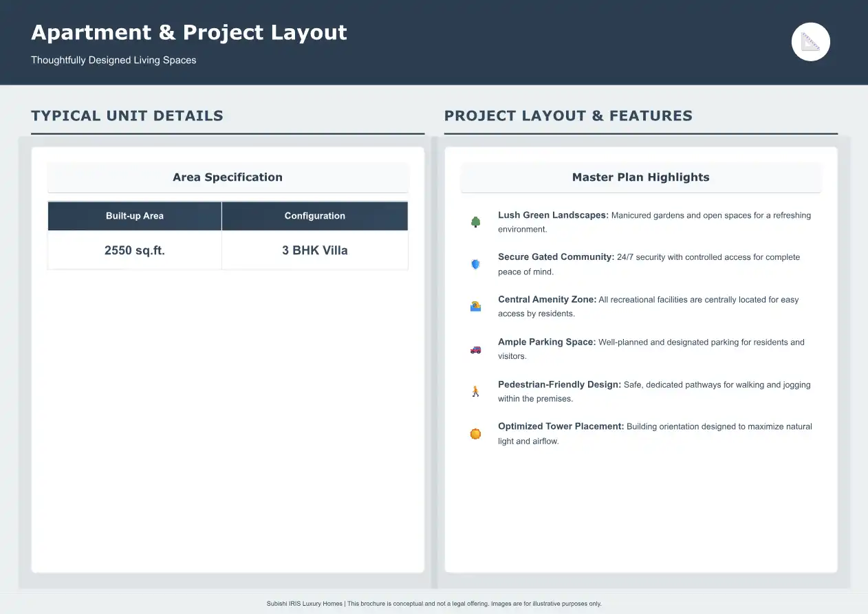Click the triangular ruler icon in the header
This screenshot has height=614, width=868.
811,42
